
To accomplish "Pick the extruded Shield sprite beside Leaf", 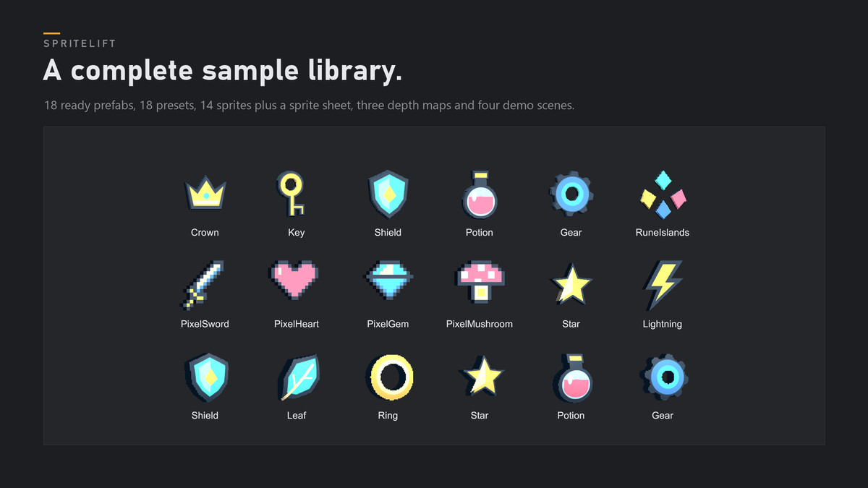I will [205, 377].
